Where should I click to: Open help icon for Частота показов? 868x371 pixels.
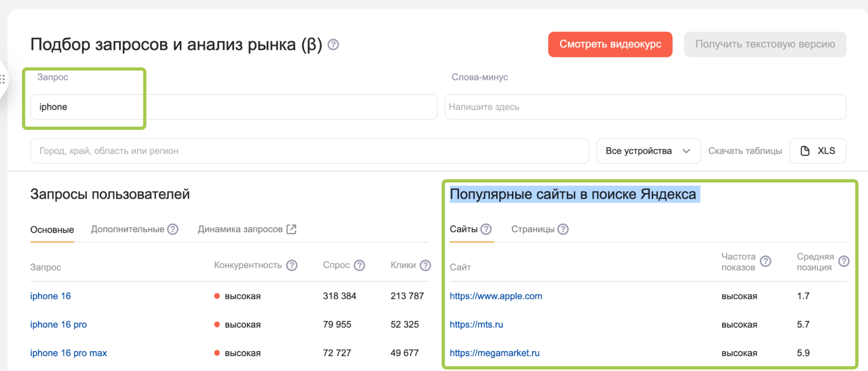[766, 261]
